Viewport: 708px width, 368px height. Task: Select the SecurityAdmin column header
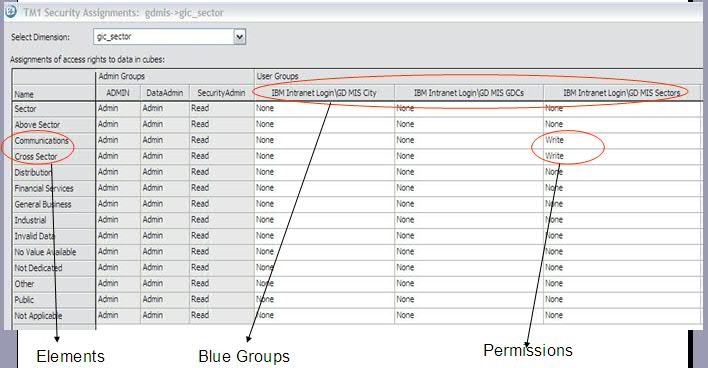[x=221, y=93]
